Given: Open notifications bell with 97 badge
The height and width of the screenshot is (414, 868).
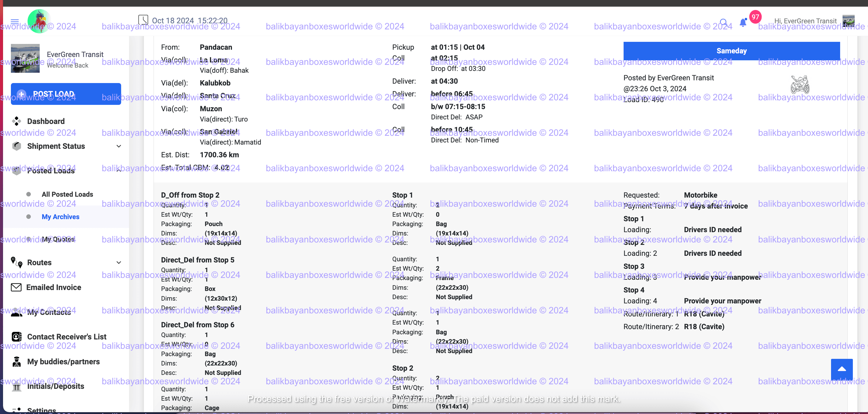Looking at the screenshot, I should click(x=743, y=23).
